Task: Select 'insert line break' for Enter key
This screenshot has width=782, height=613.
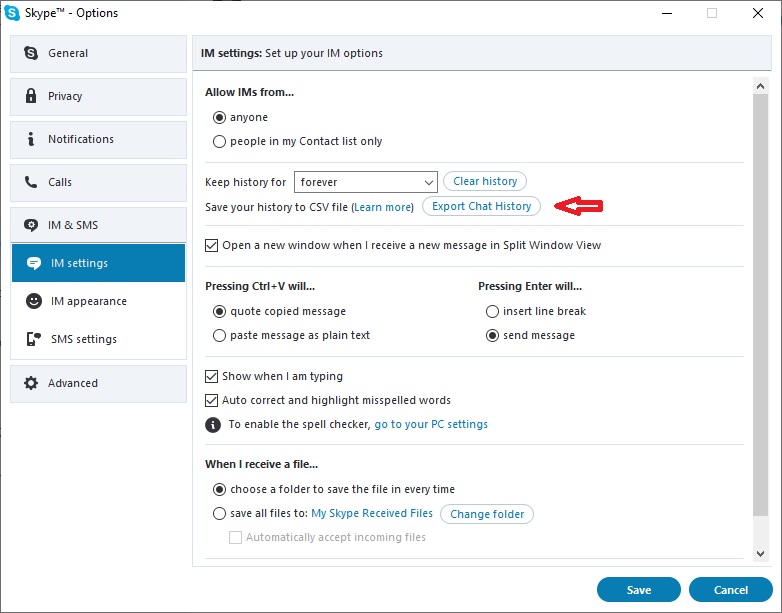Action: click(492, 312)
